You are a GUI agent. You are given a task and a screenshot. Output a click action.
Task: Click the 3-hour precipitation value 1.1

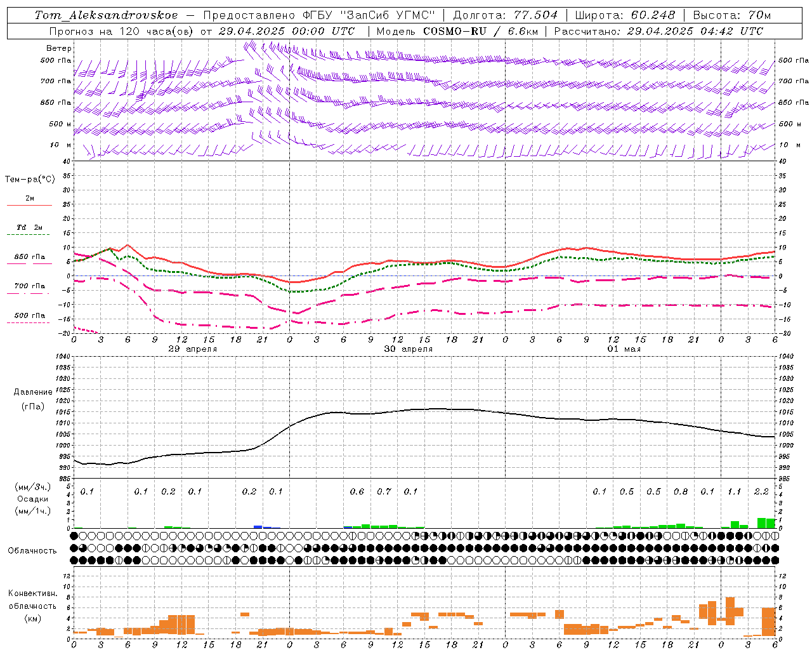734,492
